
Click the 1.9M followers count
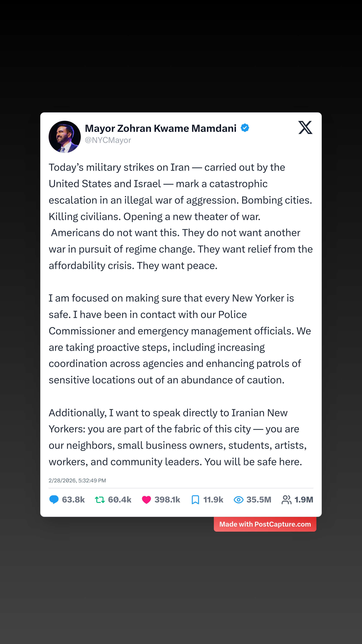pyautogui.click(x=304, y=499)
